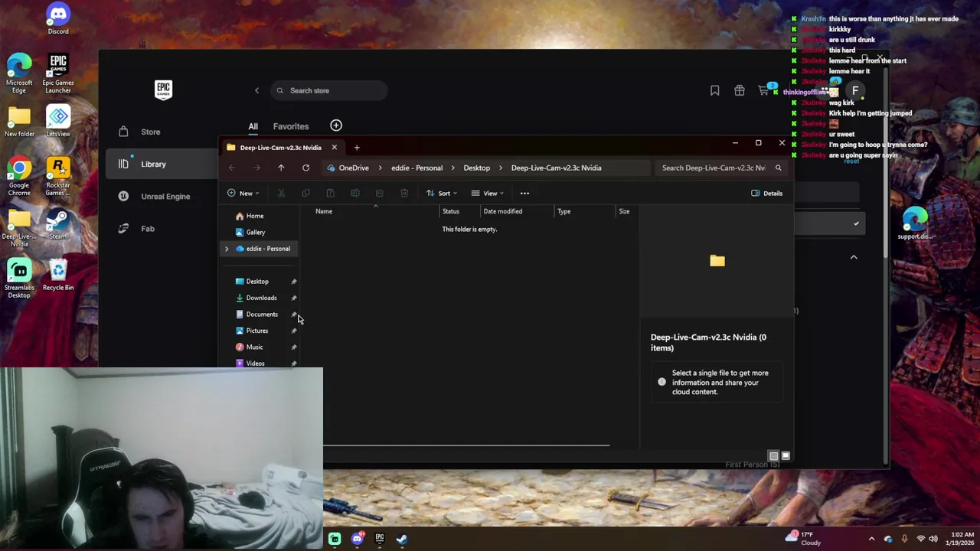Collapse section chevron in Epic window

854,257
